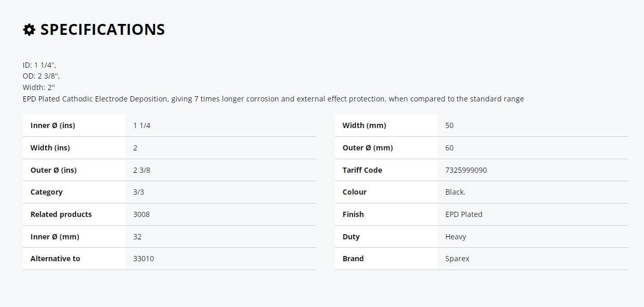Click the Finish value EPD Plated
The width and height of the screenshot is (644, 307).
tap(464, 214)
